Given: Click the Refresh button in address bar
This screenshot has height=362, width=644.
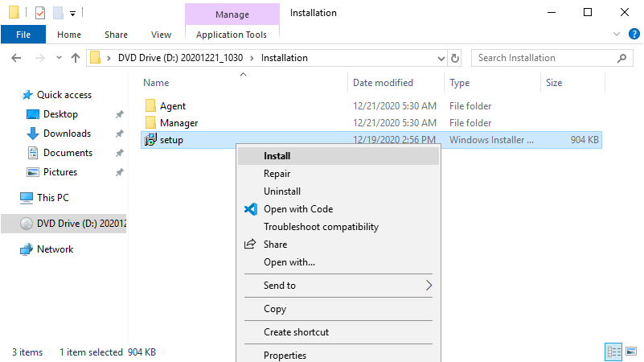Looking at the screenshot, I should tap(455, 58).
